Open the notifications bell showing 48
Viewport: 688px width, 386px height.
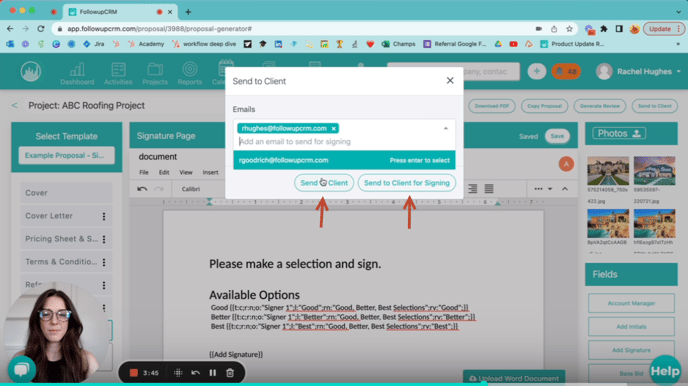[x=566, y=71]
